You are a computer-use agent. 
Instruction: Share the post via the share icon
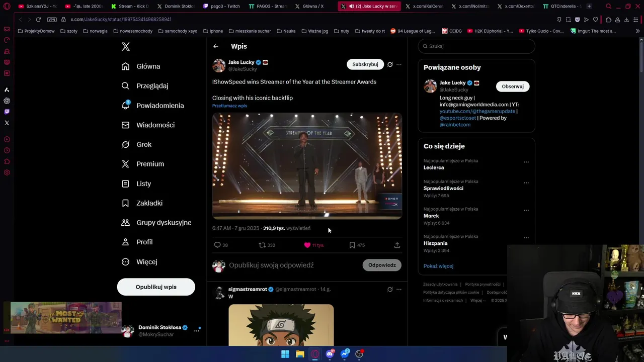coord(397,245)
